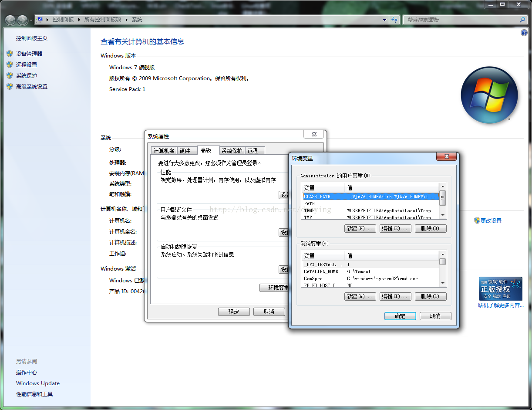Click 编辑(I) for system variables
This screenshot has height=410, width=532.
click(x=395, y=296)
